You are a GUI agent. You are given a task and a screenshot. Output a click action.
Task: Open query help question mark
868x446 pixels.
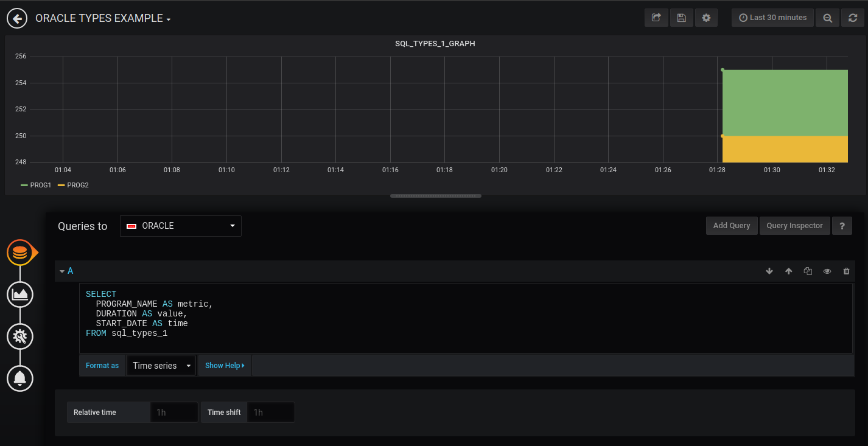click(842, 226)
